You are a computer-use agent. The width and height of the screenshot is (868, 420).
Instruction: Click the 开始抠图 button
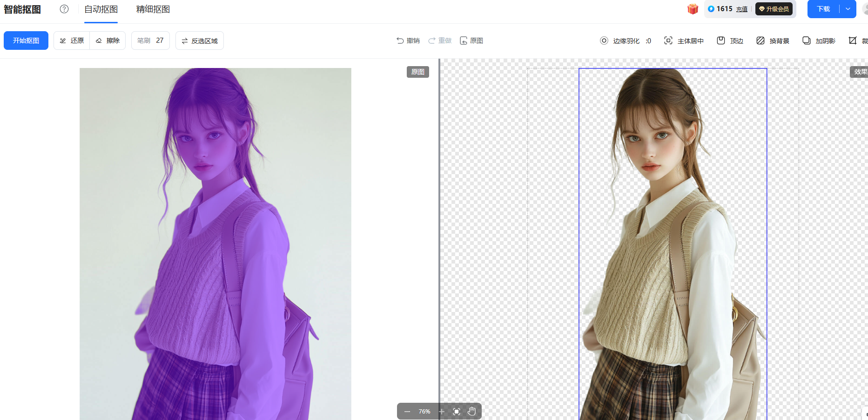point(26,41)
